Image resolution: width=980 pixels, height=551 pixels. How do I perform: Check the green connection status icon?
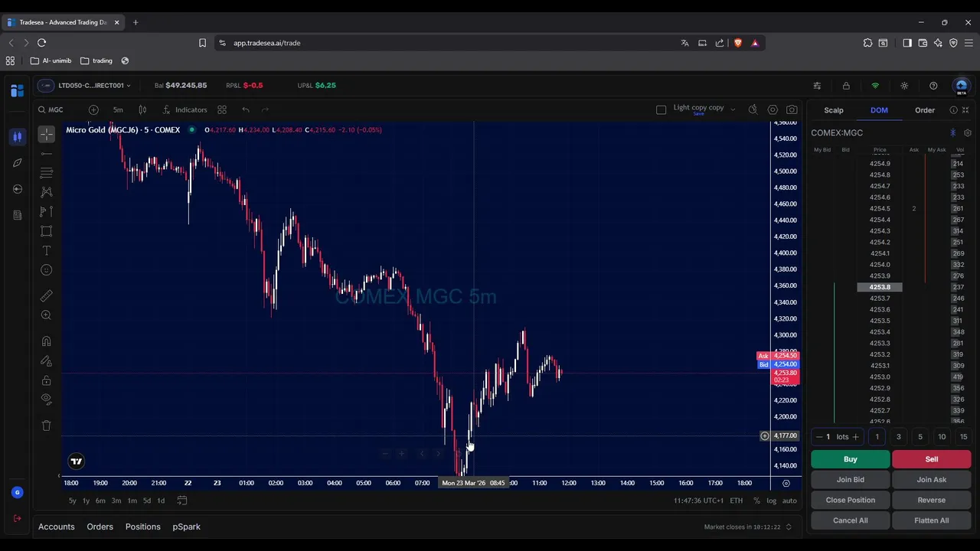pos(875,86)
